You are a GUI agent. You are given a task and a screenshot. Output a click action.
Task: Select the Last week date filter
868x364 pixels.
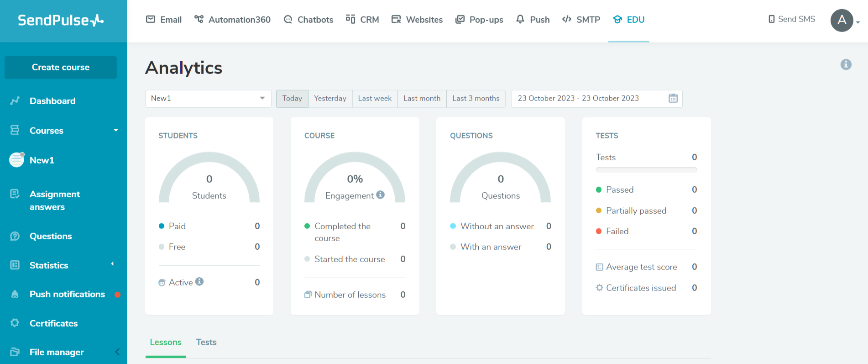tap(375, 98)
